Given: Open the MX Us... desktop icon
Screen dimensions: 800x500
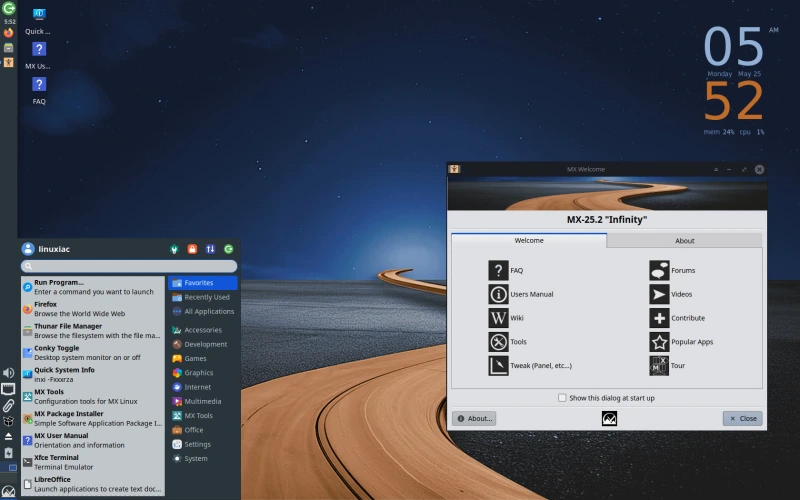Looking at the screenshot, I should 39,56.
